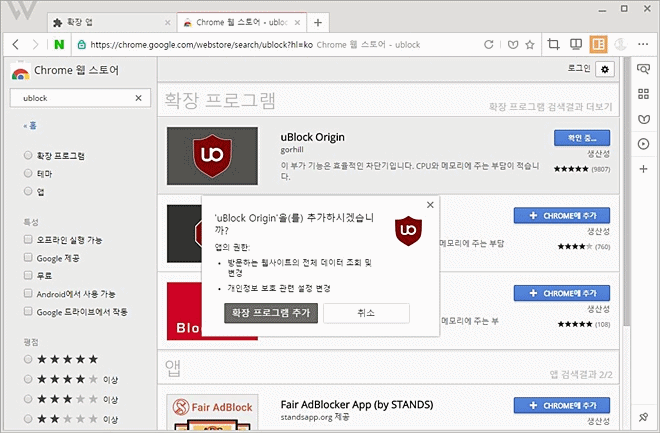Click the uBlock Origin shield thumbnail
Viewport: 660px width, 433px height.
212,156
